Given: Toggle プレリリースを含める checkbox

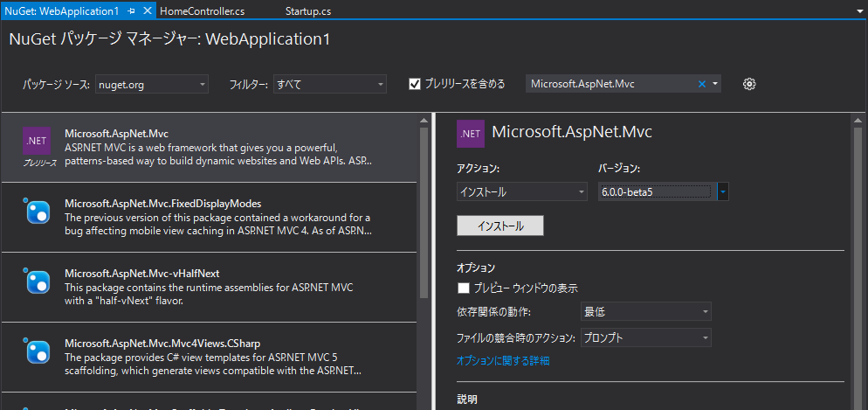Looking at the screenshot, I should [415, 84].
